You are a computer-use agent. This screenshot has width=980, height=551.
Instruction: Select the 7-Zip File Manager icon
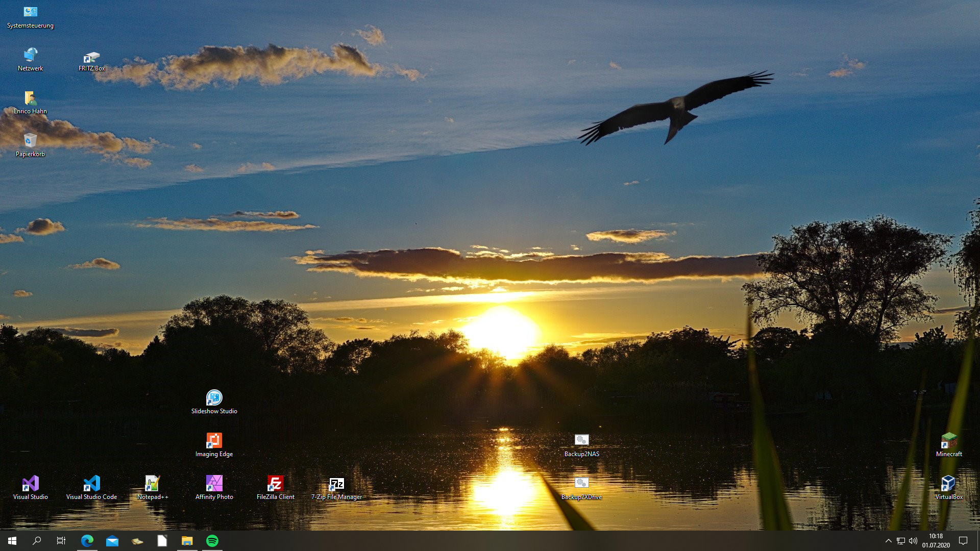tap(336, 484)
